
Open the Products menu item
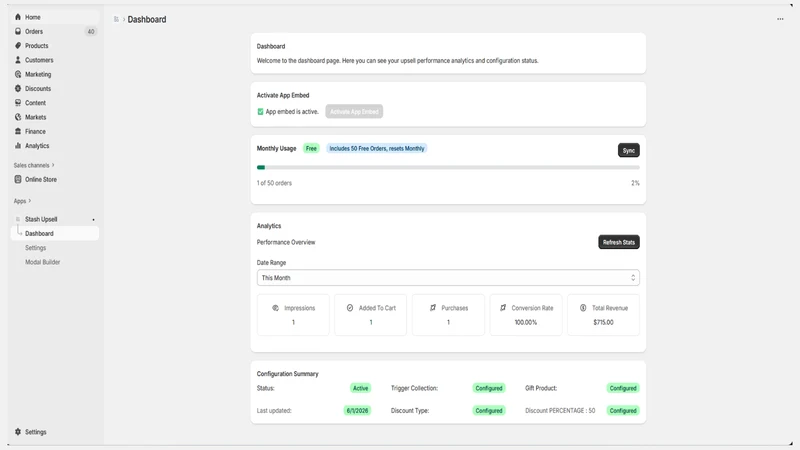tap(55, 45)
